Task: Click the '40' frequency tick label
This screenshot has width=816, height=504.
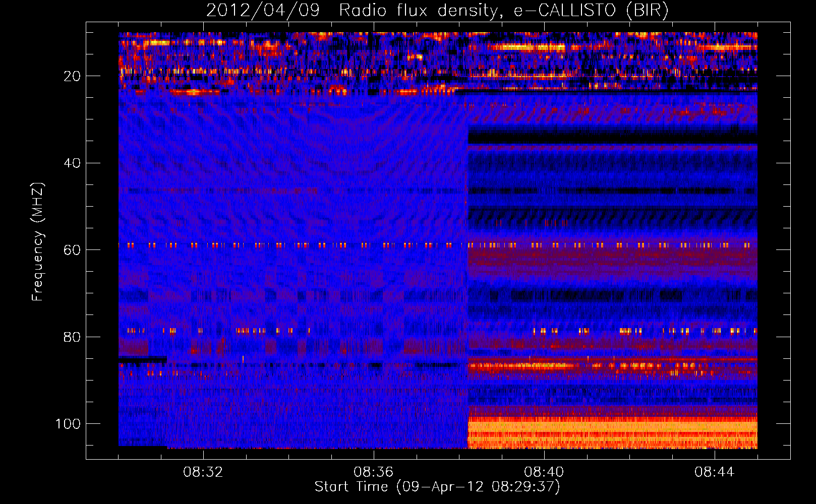Action: coord(72,163)
